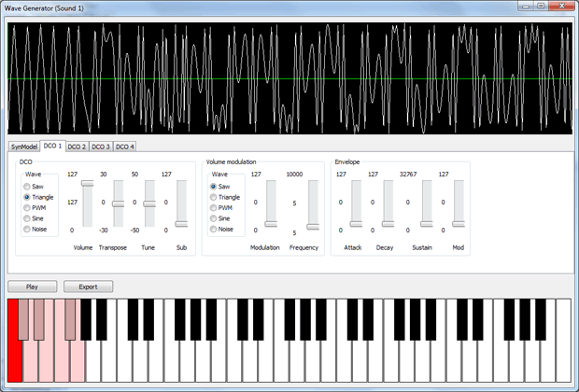Switch to the DCO 4 tab
This screenshot has width=579, height=392.
pos(125,147)
